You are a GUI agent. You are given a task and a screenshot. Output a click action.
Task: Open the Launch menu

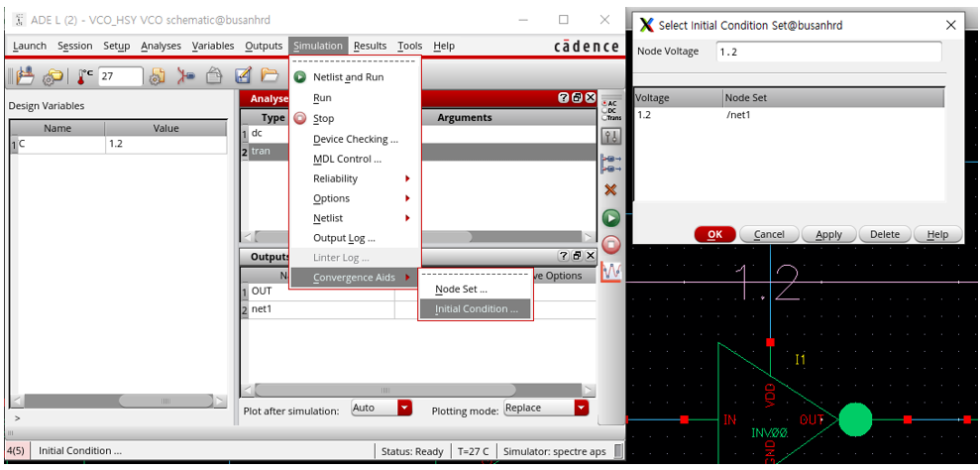click(30, 46)
